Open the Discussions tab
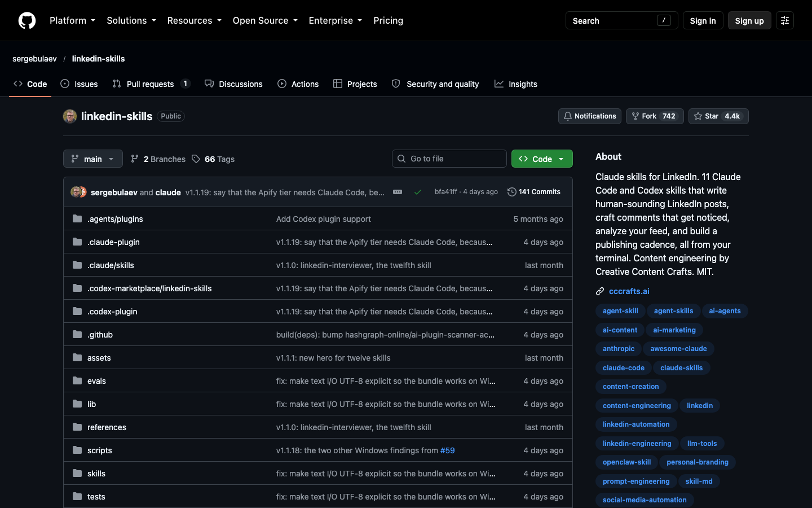This screenshot has height=508, width=812. [233, 84]
